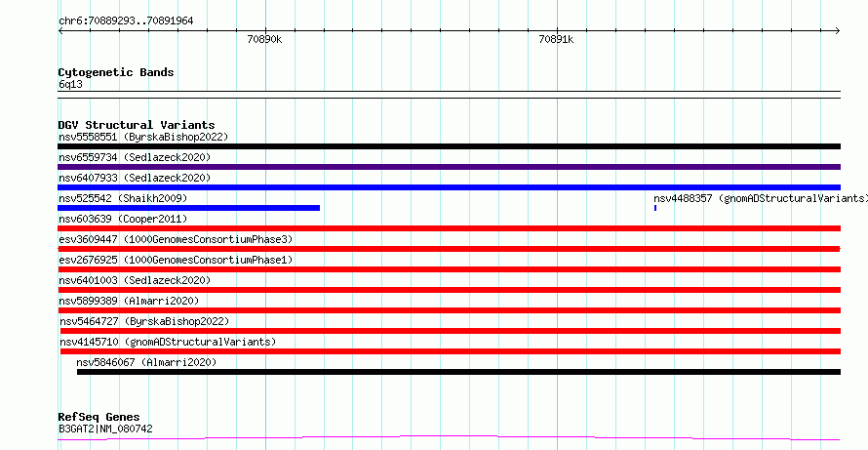The height and width of the screenshot is (450, 868).
Task: Click the red bar for esv2676925
Action: [449, 269]
